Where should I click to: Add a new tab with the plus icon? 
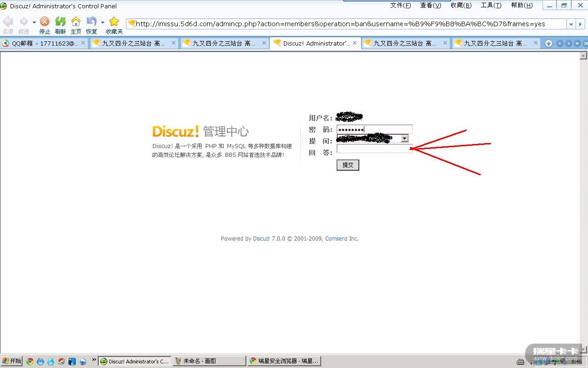point(548,43)
